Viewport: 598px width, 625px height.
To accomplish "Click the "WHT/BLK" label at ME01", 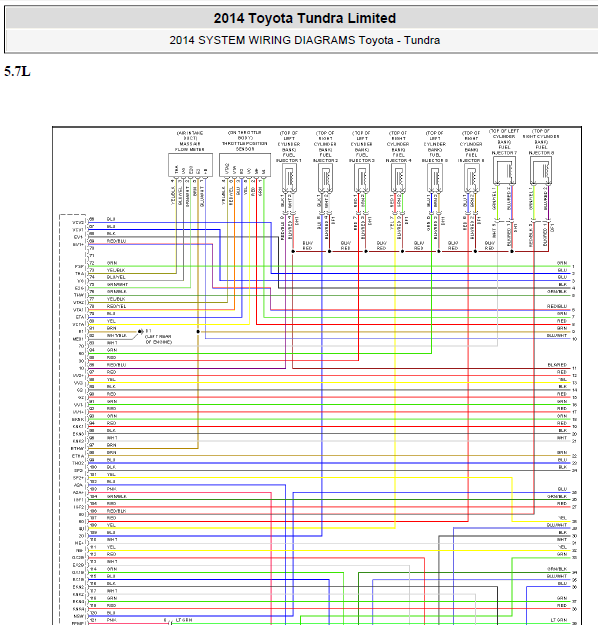I will pyautogui.click(x=117, y=336).
